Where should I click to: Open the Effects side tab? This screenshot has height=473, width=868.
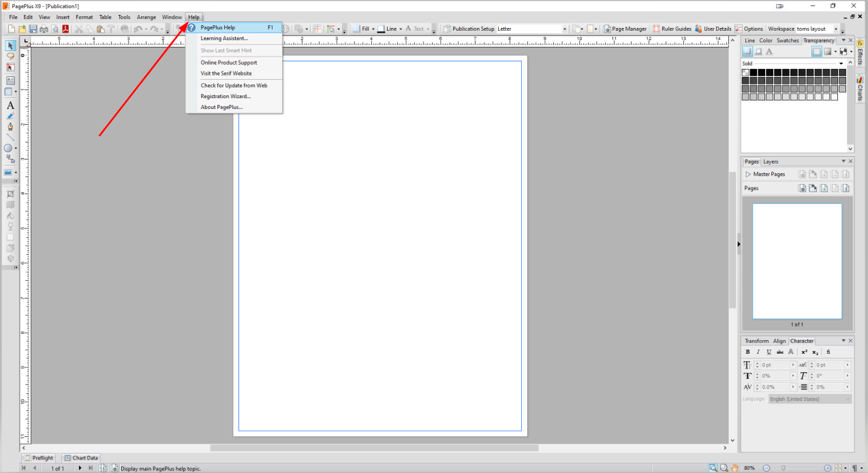pos(860,52)
